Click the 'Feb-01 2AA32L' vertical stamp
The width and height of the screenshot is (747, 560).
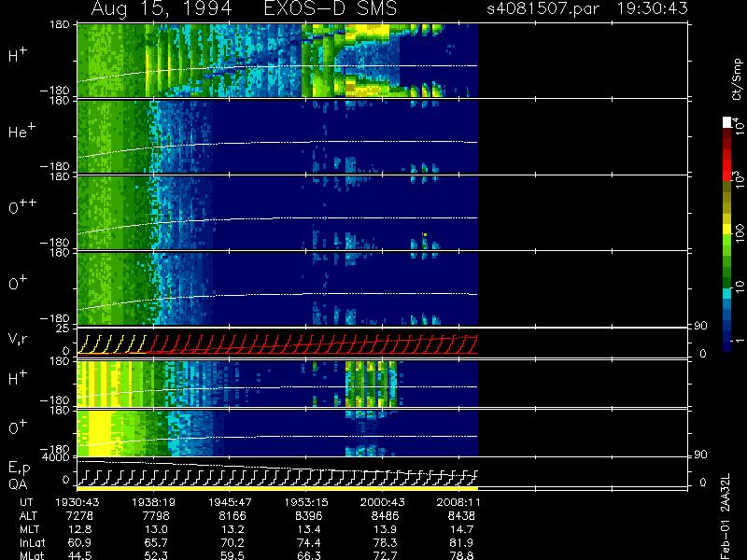point(726,516)
